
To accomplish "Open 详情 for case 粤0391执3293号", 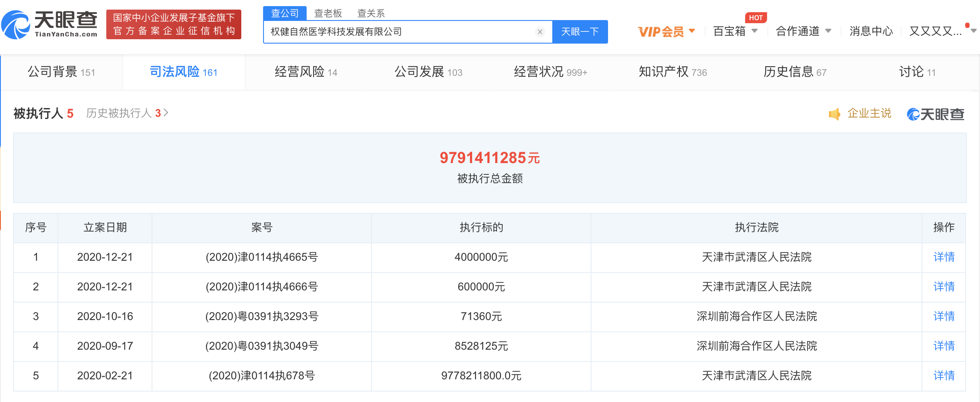I will (x=944, y=317).
